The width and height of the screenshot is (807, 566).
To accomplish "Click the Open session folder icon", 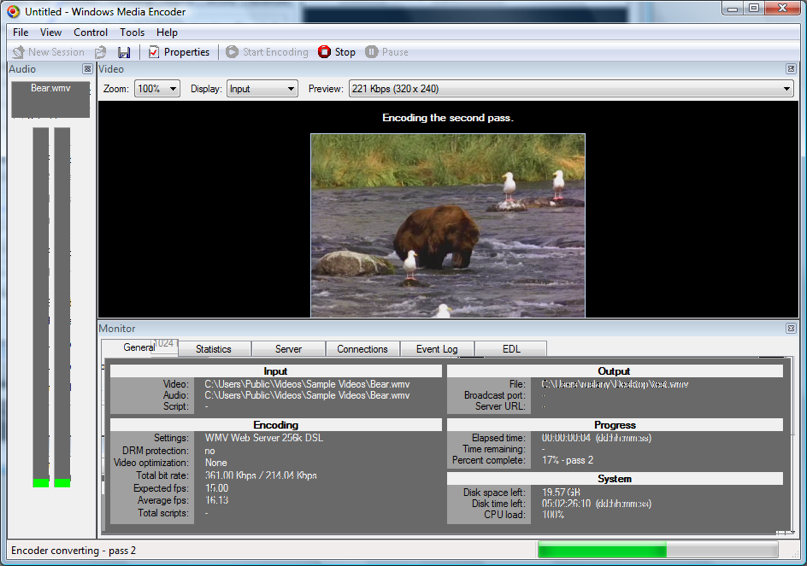I will pyautogui.click(x=100, y=52).
